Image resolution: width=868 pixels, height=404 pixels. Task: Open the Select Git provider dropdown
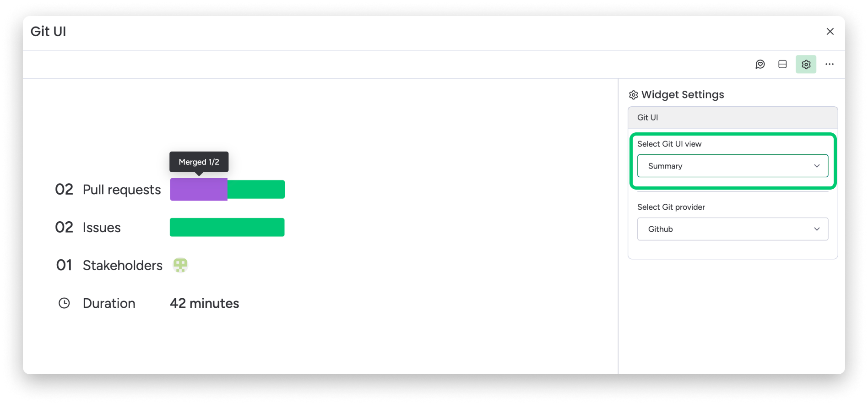pos(732,229)
